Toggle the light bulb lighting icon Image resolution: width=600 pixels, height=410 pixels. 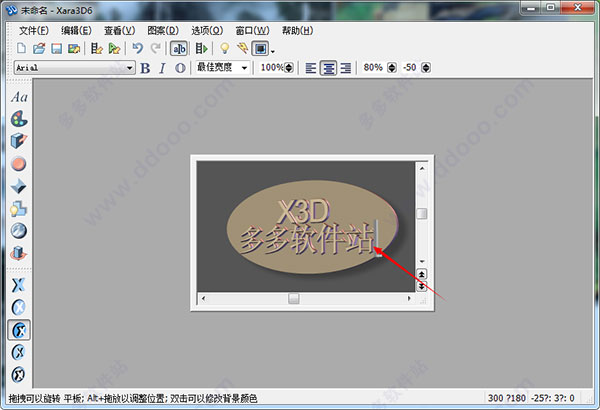point(225,49)
